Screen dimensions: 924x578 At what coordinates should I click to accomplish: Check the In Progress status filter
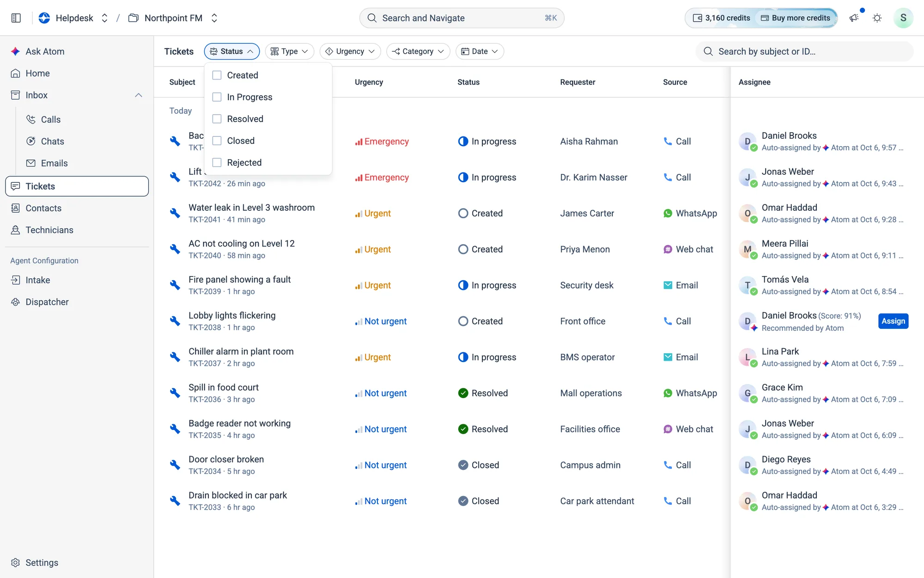click(x=217, y=97)
